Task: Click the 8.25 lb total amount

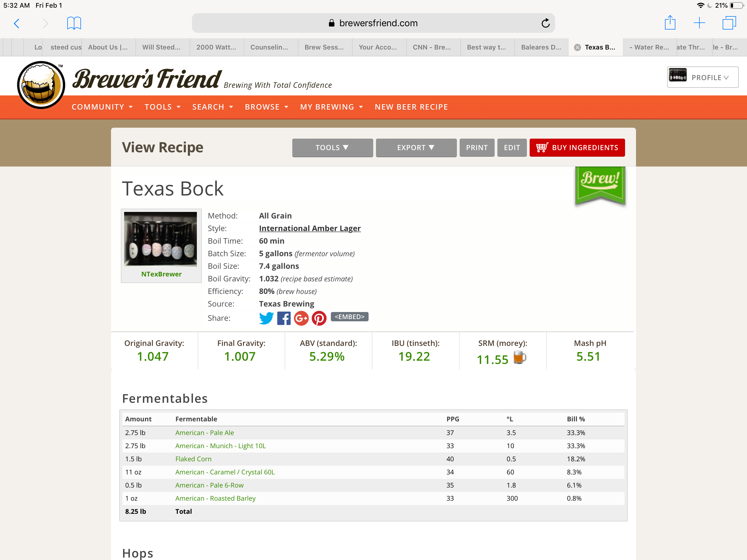Action: (x=136, y=511)
